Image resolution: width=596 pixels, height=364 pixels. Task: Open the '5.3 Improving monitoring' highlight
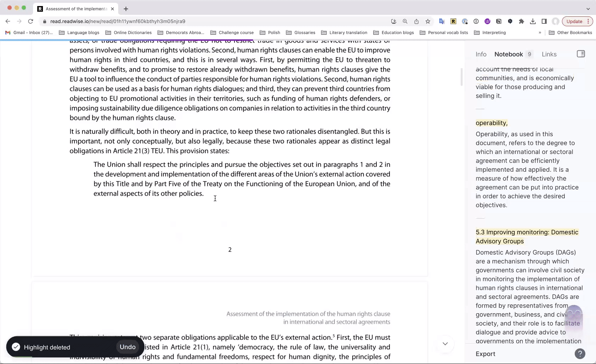coord(527,237)
